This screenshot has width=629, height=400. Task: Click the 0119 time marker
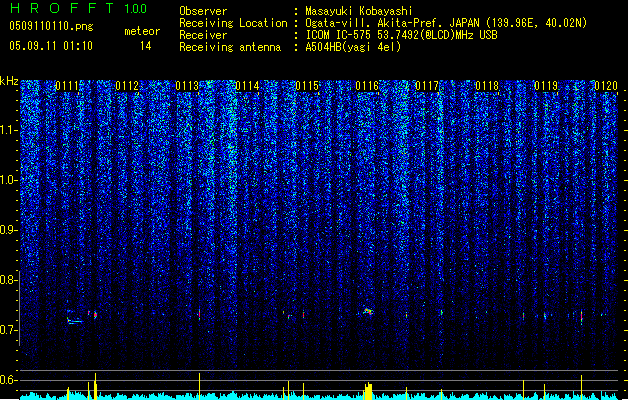(546, 86)
